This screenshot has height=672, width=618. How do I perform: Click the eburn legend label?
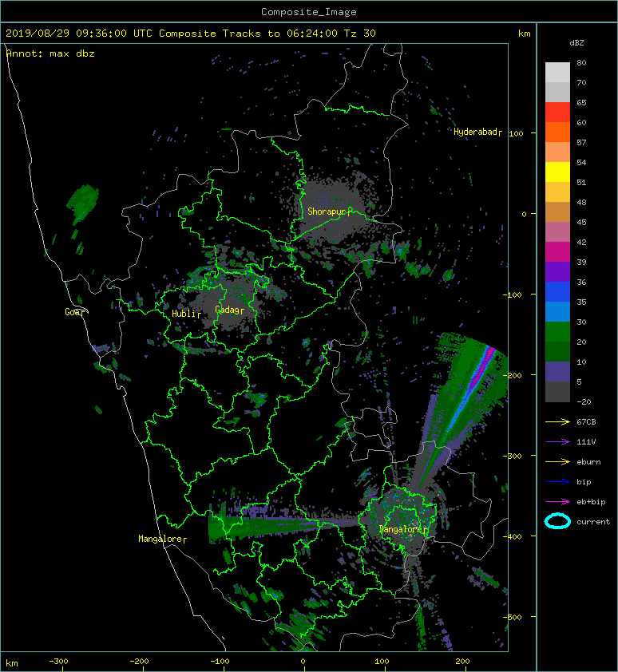pyautogui.click(x=588, y=462)
